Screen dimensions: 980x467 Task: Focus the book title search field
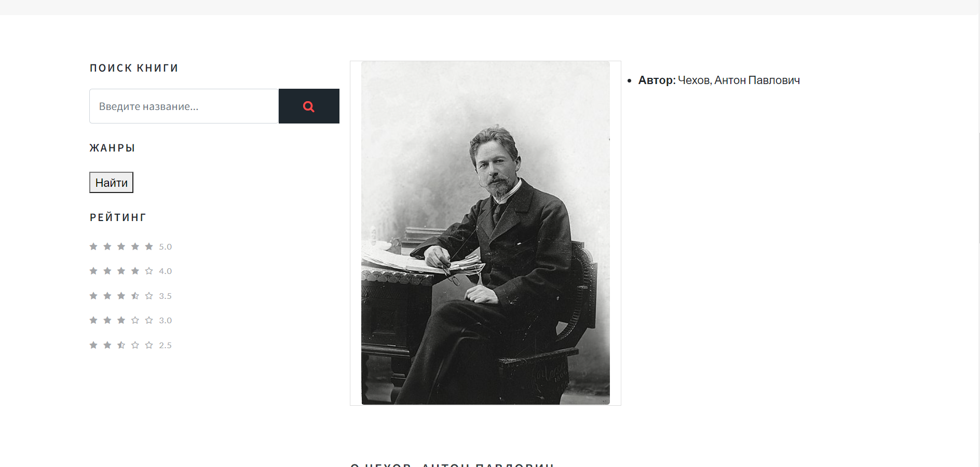(184, 106)
